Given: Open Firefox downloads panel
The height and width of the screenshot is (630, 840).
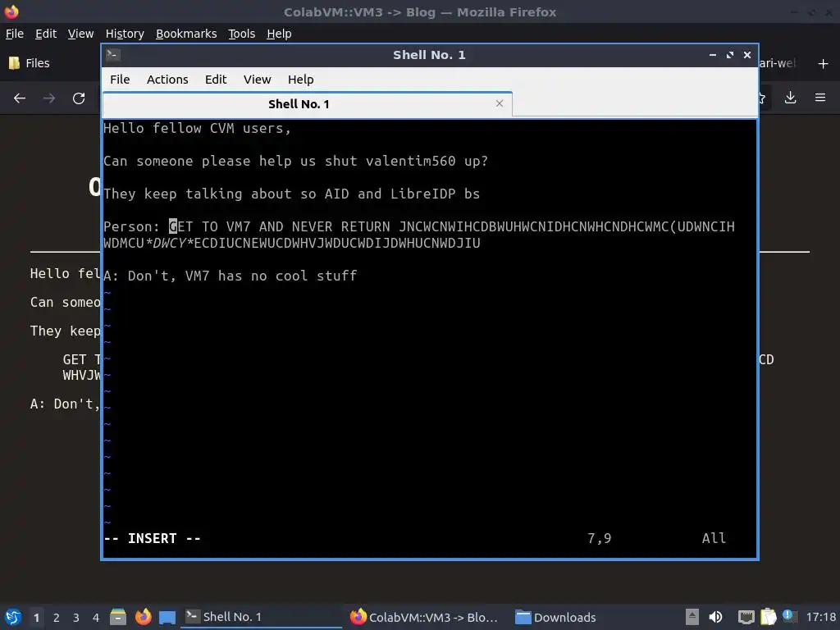Looking at the screenshot, I should tap(790, 98).
